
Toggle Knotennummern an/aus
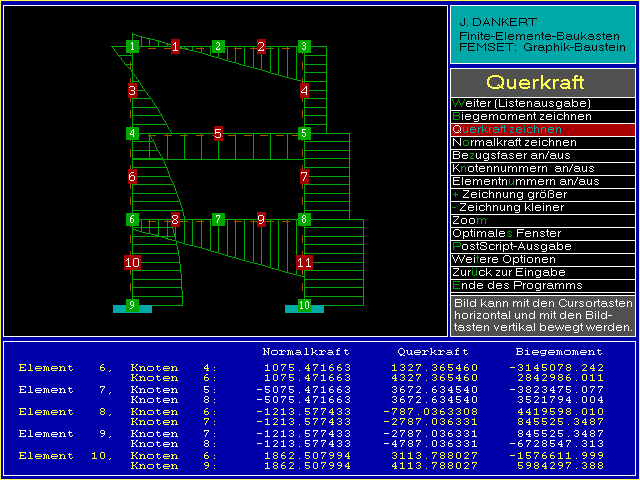coord(542,168)
